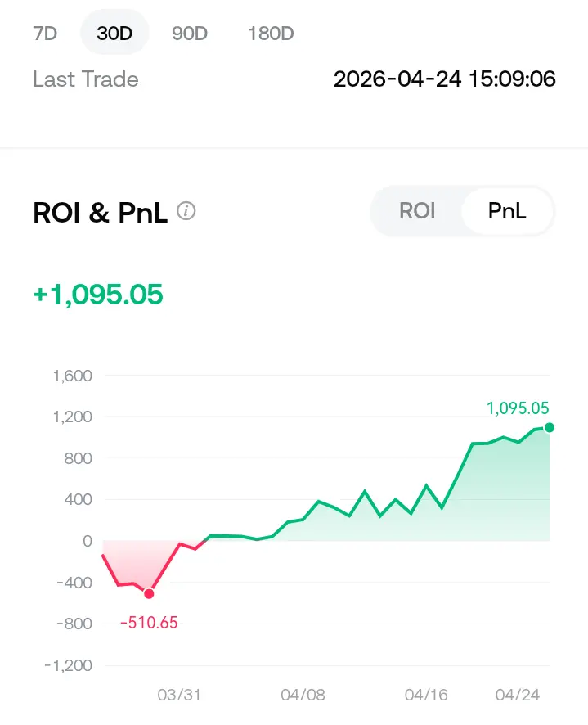Select the PnL toggle option
Viewport: 588px width, 725px height.
(x=507, y=211)
